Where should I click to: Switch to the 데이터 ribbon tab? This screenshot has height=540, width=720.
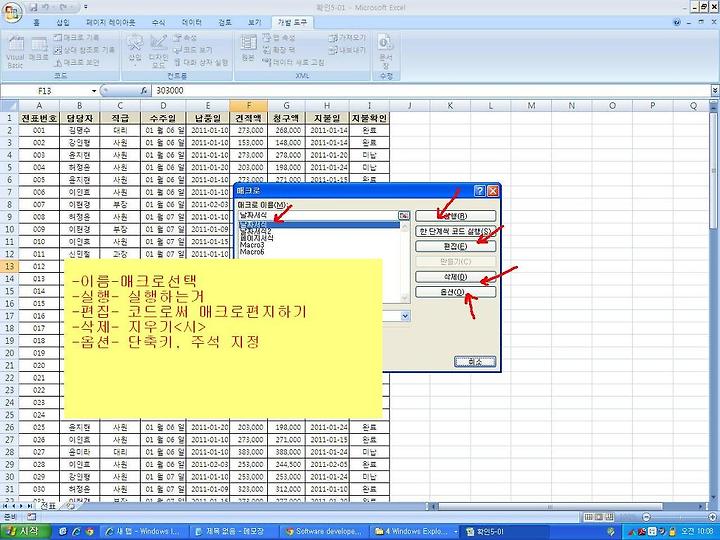coord(191,22)
